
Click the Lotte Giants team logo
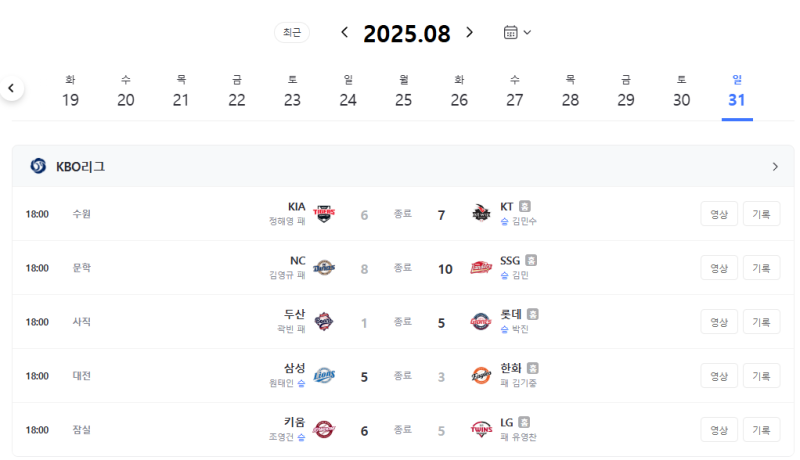481,322
